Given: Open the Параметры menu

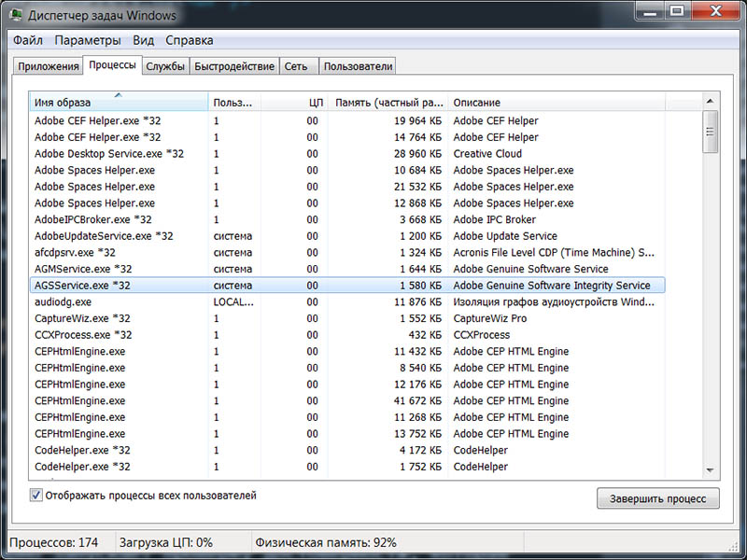Looking at the screenshot, I should pyautogui.click(x=88, y=40).
